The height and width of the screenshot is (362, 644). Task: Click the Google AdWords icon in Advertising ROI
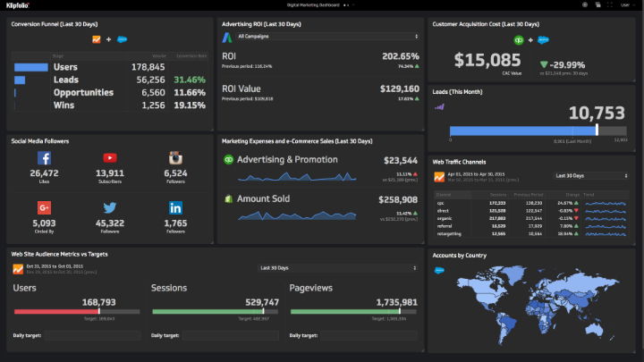click(227, 38)
